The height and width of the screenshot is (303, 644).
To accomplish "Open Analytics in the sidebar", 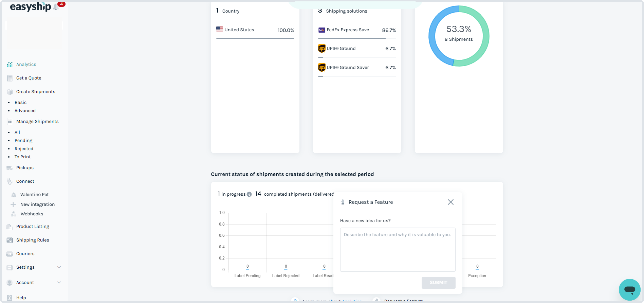I will tap(26, 65).
